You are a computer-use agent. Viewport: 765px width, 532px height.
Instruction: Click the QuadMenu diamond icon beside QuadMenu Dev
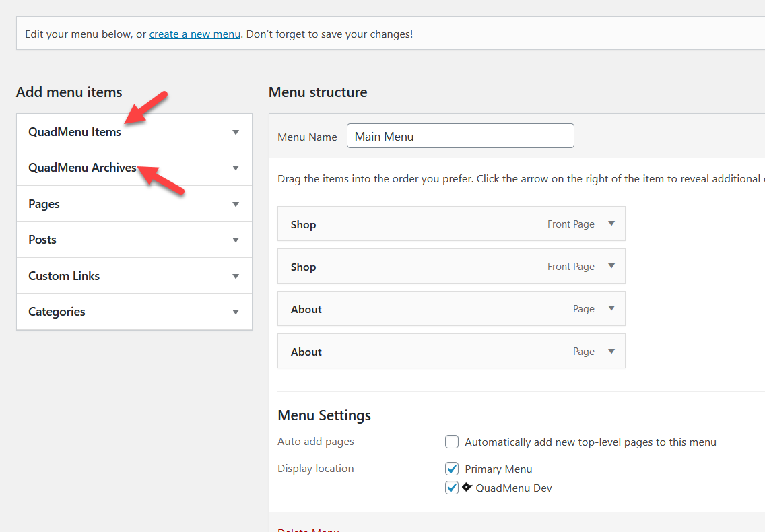pyautogui.click(x=467, y=487)
